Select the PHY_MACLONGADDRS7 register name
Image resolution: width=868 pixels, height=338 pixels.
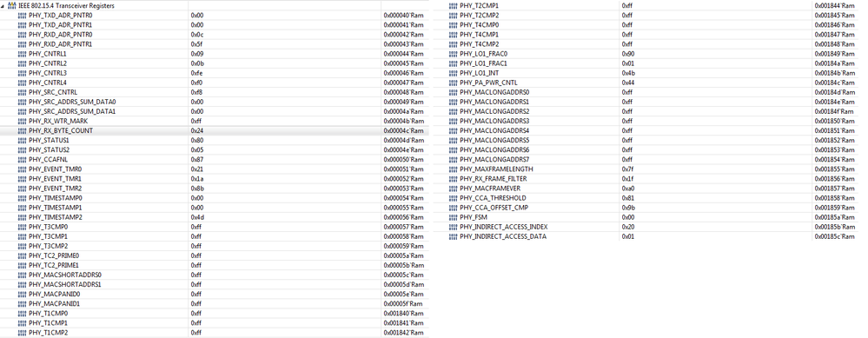point(495,159)
